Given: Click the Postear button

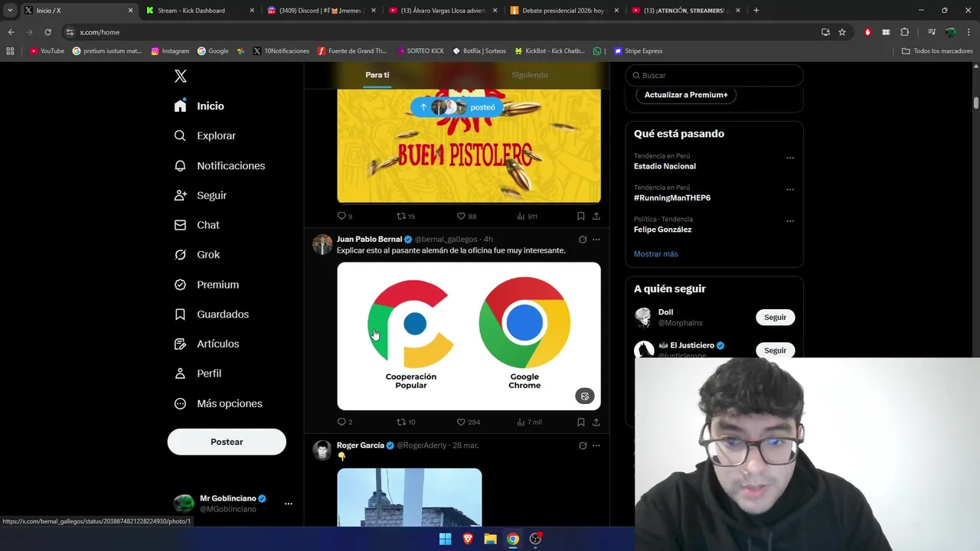Looking at the screenshot, I should pyautogui.click(x=227, y=442).
